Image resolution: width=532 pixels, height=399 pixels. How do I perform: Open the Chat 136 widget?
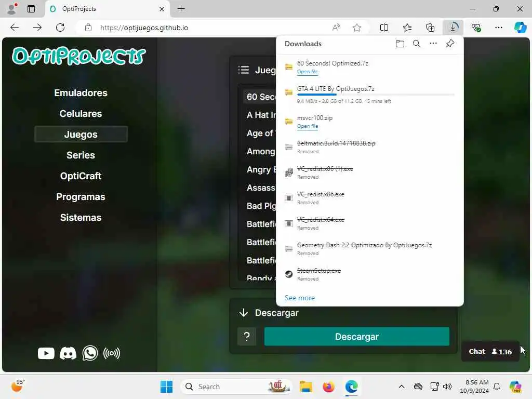(490, 352)
